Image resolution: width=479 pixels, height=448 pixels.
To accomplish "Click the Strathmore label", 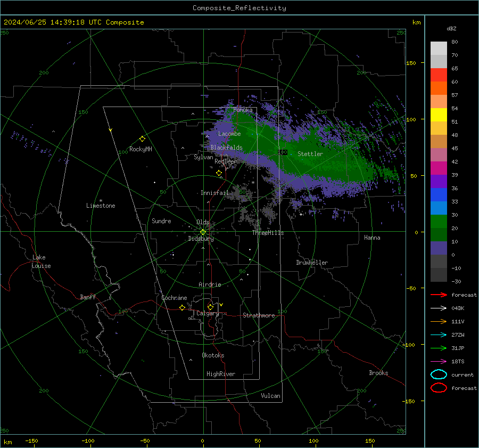I will point(259,315).
